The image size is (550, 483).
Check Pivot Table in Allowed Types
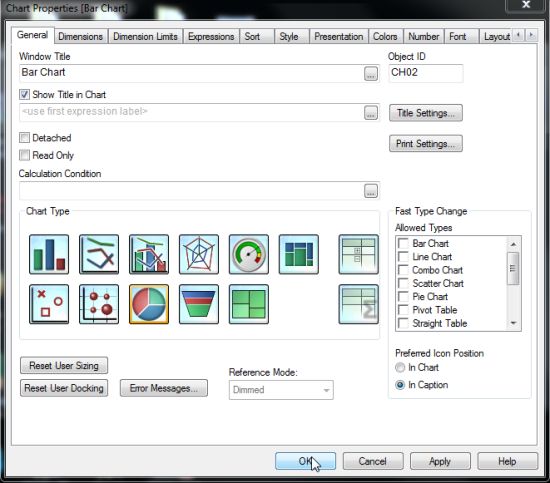coord(403,310)
